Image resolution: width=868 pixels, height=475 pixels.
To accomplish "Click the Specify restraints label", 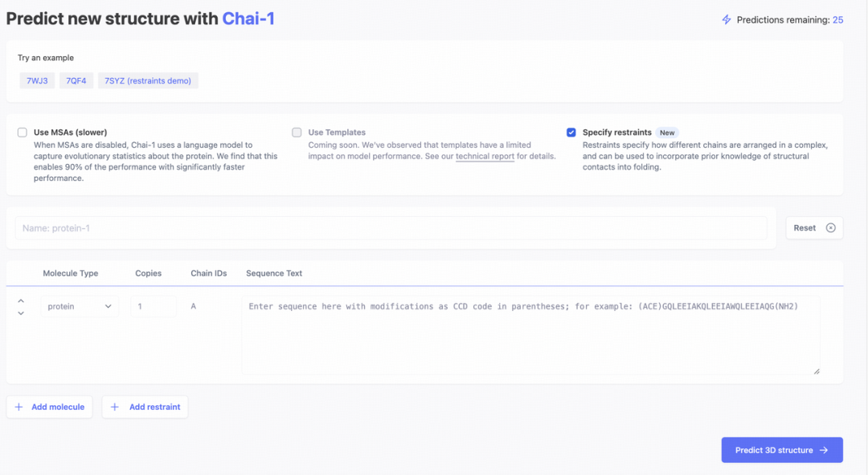I will pos(616,133).
